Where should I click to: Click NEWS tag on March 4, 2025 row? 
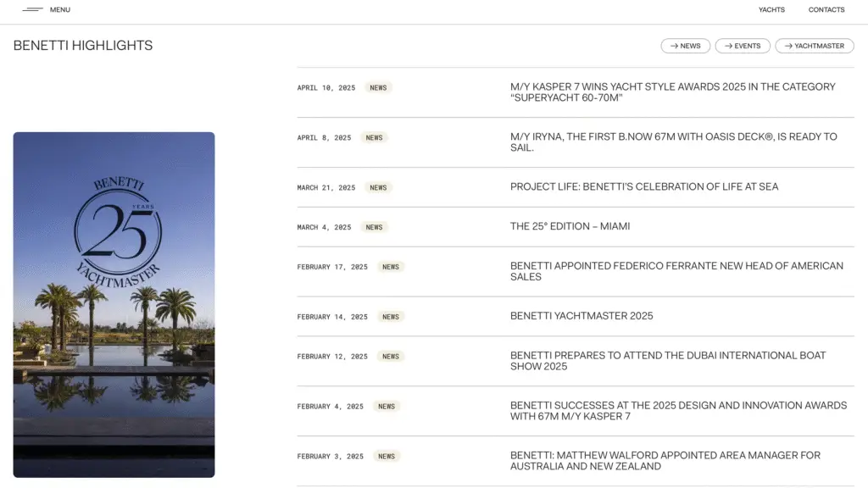coord(374,227)
